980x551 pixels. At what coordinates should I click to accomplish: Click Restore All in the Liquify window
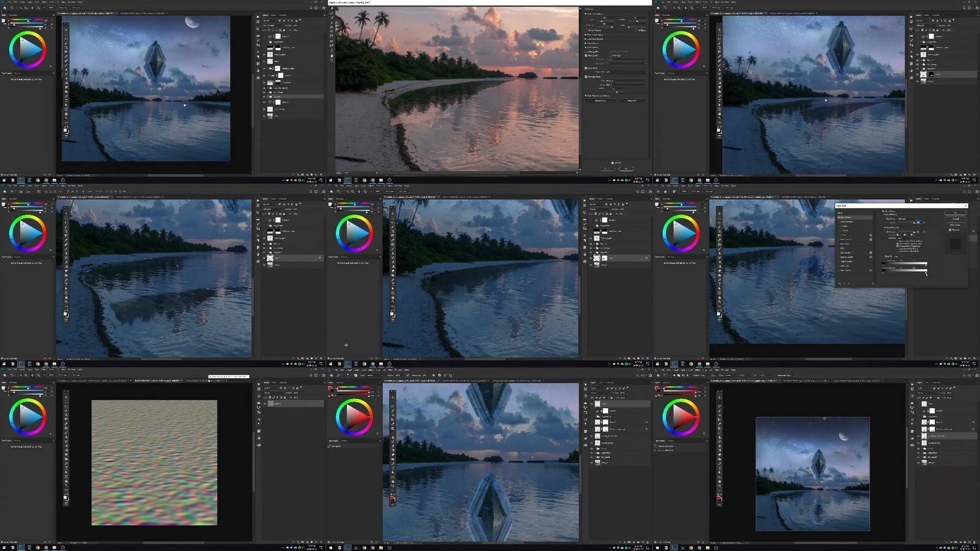[x=632, y=101]
